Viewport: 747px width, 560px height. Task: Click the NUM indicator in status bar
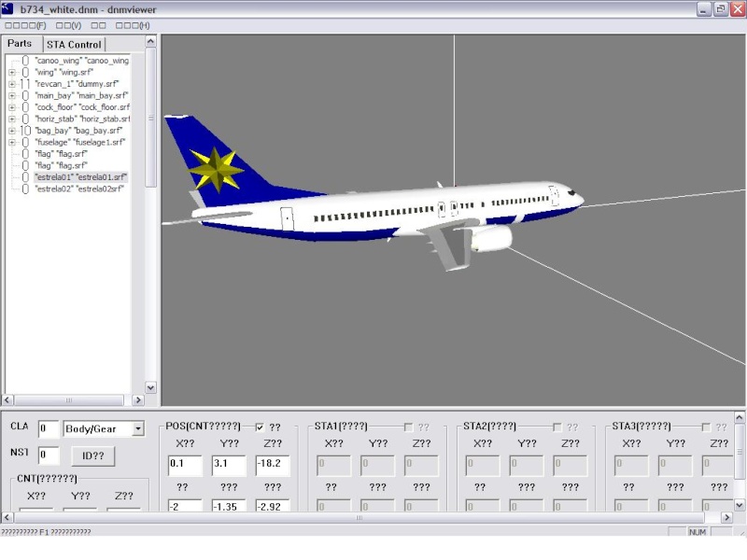click(x=697, y=532)
